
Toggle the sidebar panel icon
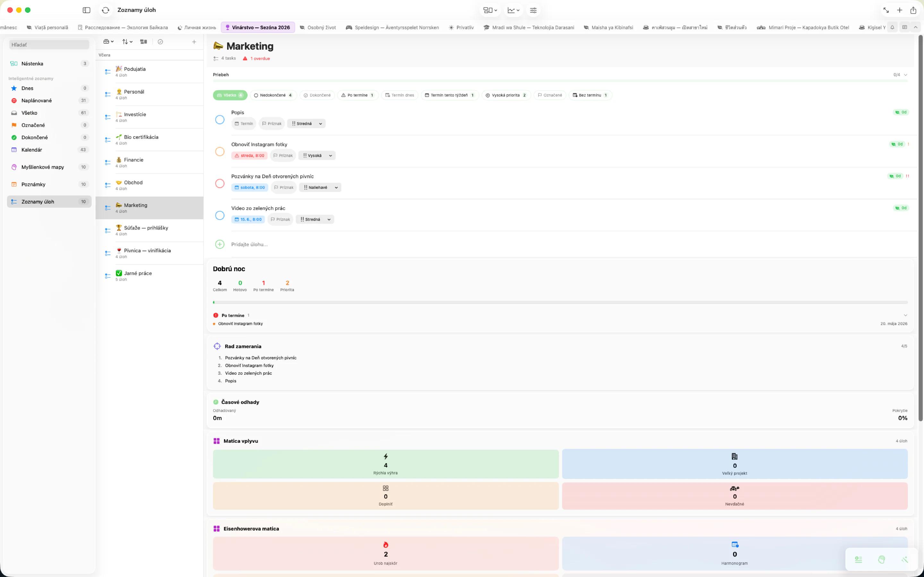pos(87,10)
